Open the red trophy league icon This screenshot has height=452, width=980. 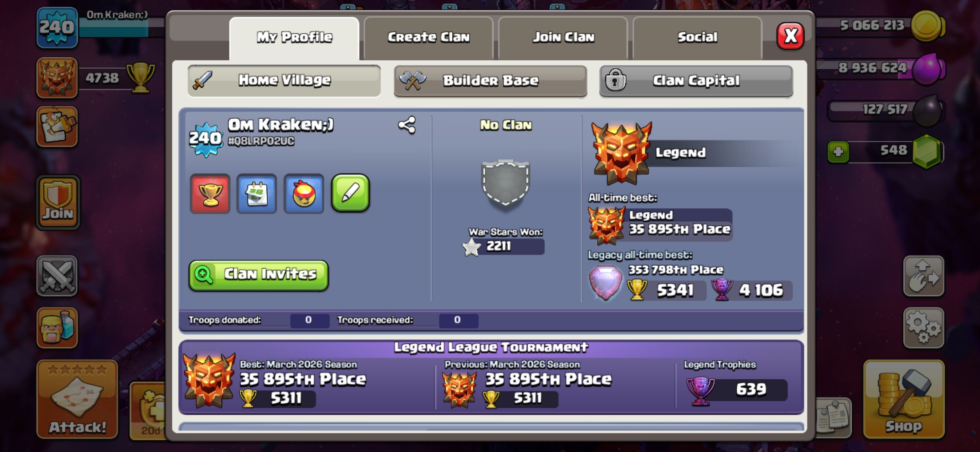210,194
